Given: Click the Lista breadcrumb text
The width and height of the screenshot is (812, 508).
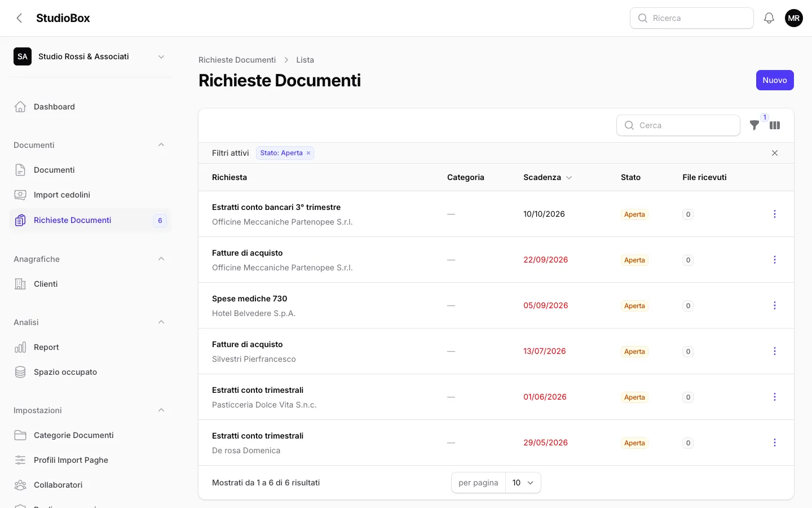Looking at the screenshot, I should coord(305,60).
